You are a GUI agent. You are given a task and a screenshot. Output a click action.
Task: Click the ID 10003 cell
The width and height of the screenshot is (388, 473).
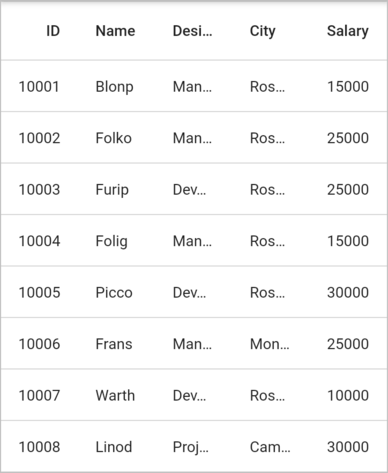click(39, 189)
